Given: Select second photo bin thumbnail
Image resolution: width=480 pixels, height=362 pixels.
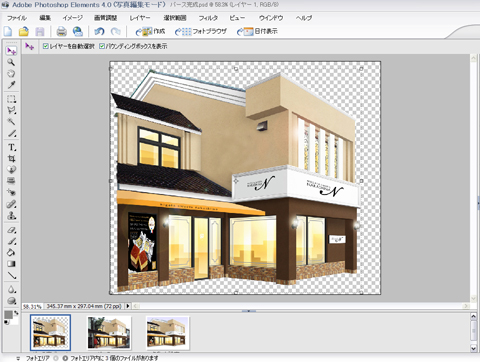Looking at the screenshot, I should (x=109, y=332).
